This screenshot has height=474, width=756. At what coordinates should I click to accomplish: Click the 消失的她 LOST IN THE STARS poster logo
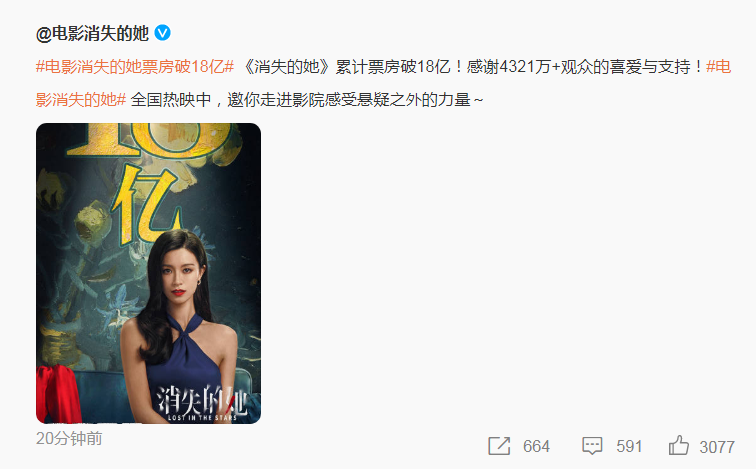click(202, 403)
